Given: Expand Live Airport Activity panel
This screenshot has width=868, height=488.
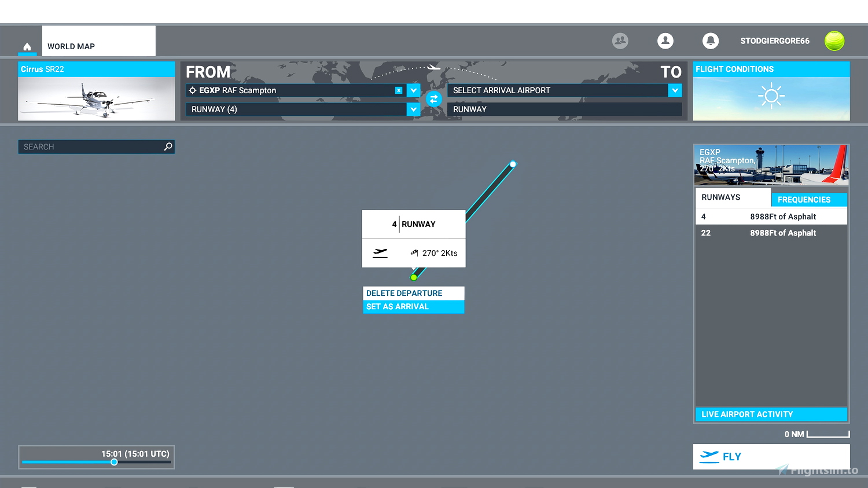Looking at the screenshot, I should [x=771, y=414].
